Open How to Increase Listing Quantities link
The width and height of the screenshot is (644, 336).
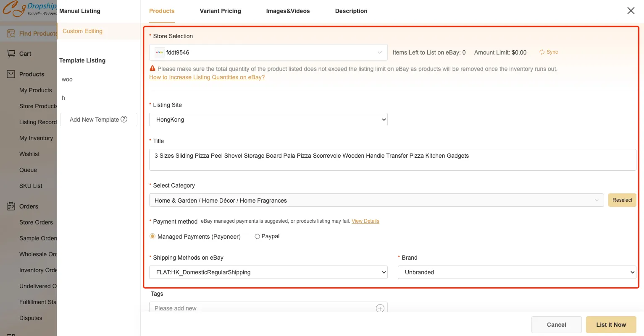click(207, 77)
